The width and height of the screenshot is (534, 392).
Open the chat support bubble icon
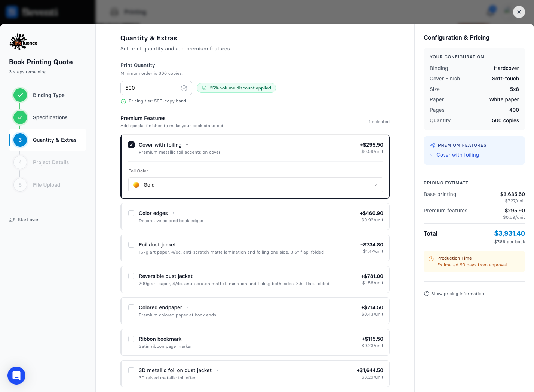[16, 375]
